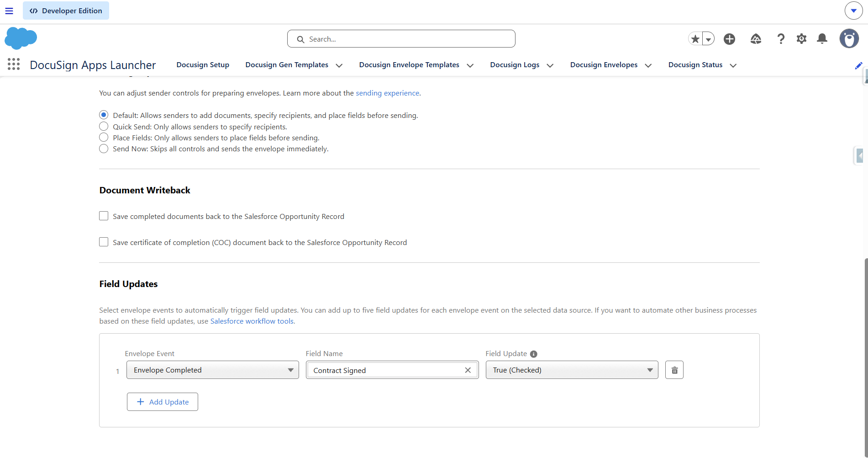868x458 pixels.
Task: Click the Favorites star icon
Action: pyautogui.click(x=695, y=39)
